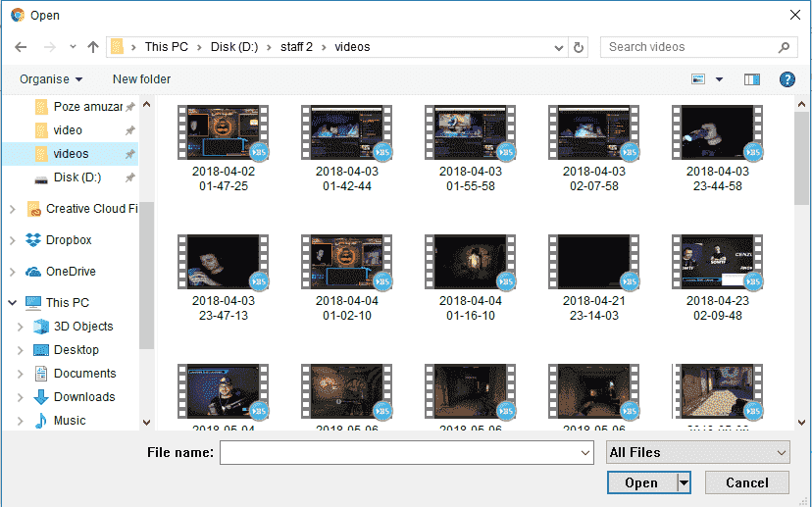Image resolution: width=812 pixels, height=507 pixels.
Task: Select the Downloads arrow icon
Action: (41, 397)
